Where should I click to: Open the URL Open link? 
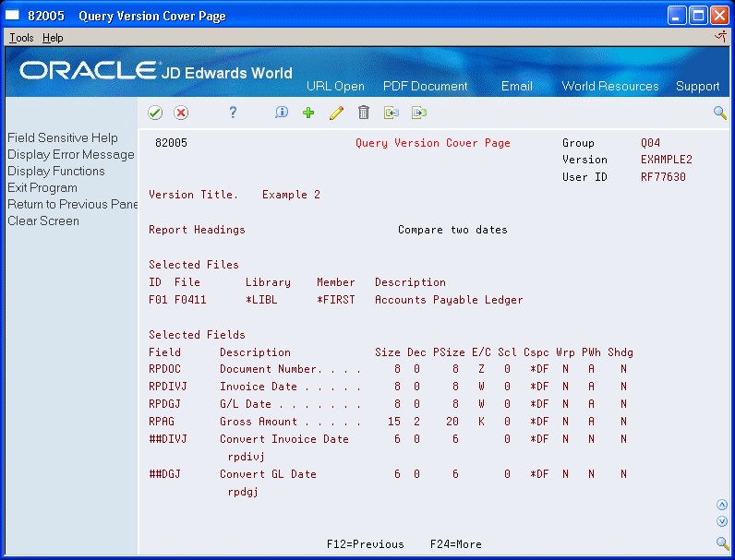point(335,86)
